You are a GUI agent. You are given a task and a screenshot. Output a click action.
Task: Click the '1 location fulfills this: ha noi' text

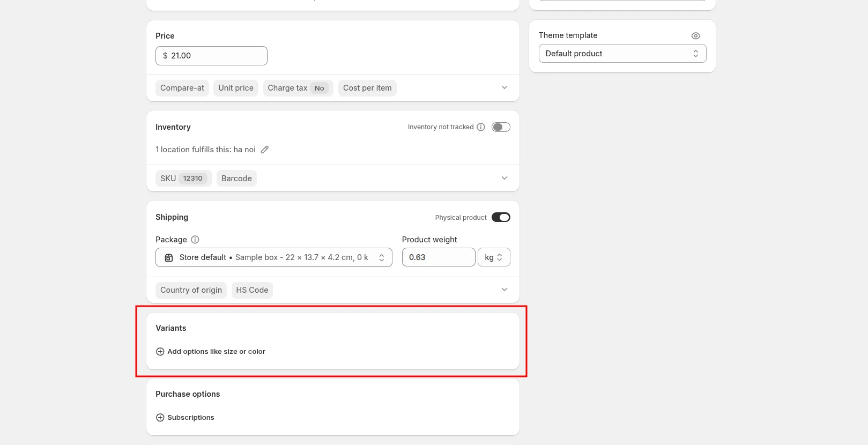click(205, 150)
